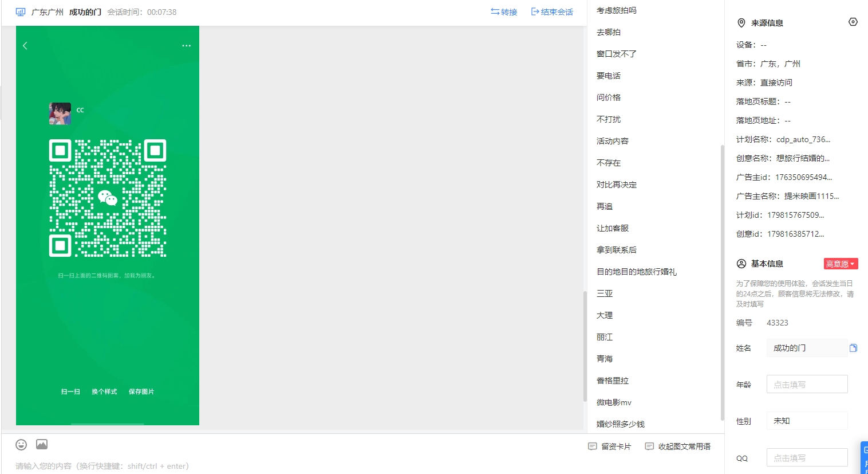The height and width of the screenshot is (474, 868).
Task: Select quick phrase 对比再决定
Action: [x=616, y=185]
